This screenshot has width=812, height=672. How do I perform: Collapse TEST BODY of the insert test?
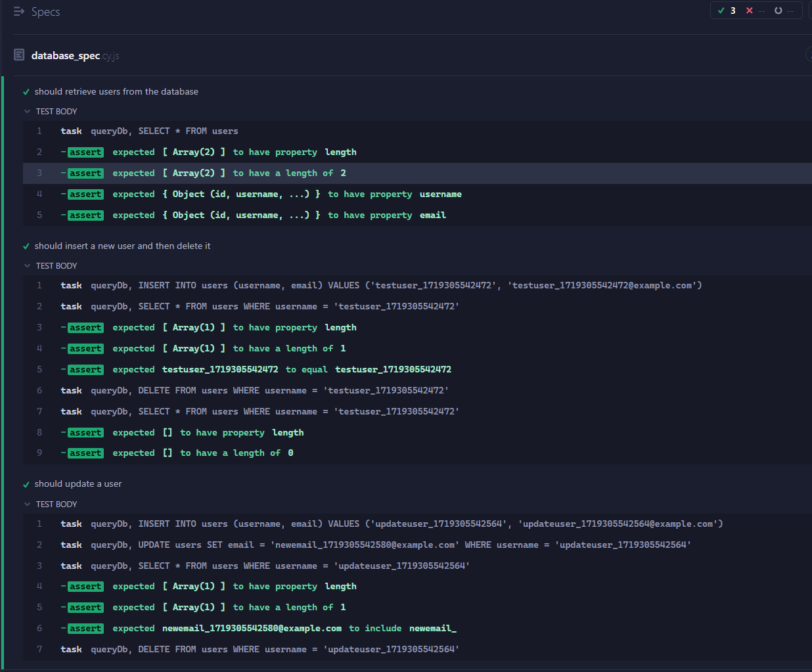click(50, 265)
